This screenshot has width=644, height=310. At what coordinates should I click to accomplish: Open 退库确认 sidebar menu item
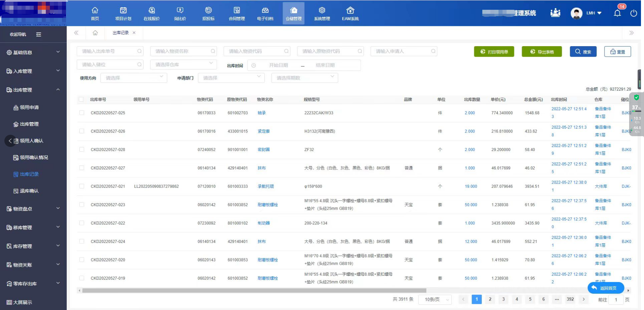26,191
